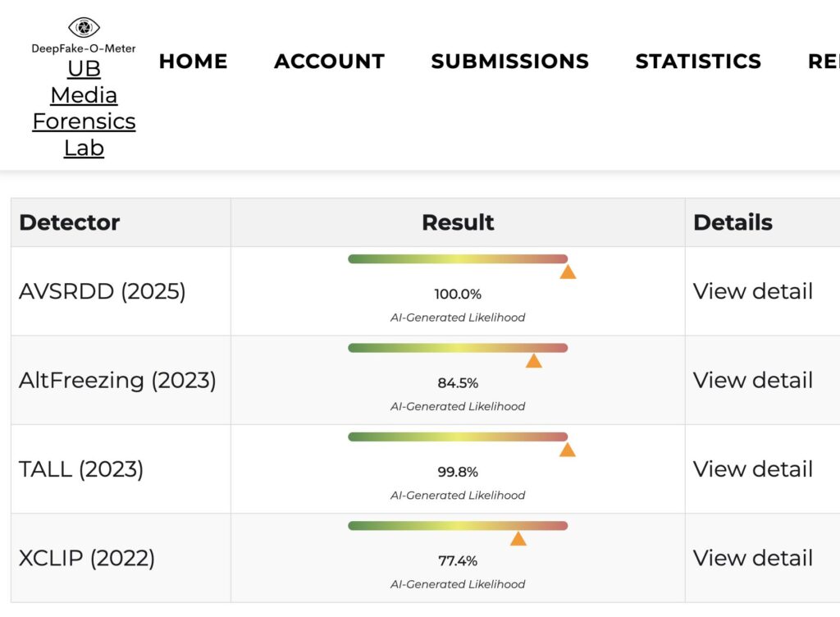840x617 pixels.
Task: Click the AVSRDD likelihood gradient bar
Action: click(x=457, y=259)
